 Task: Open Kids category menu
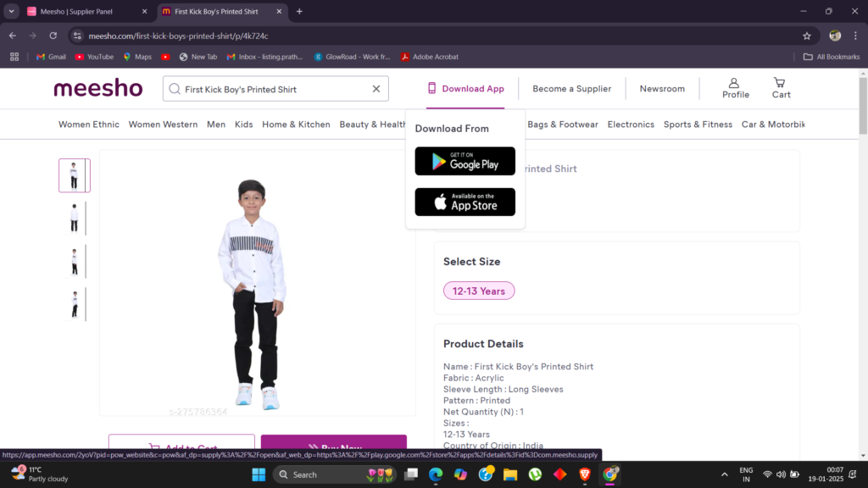tap(243, 125)
